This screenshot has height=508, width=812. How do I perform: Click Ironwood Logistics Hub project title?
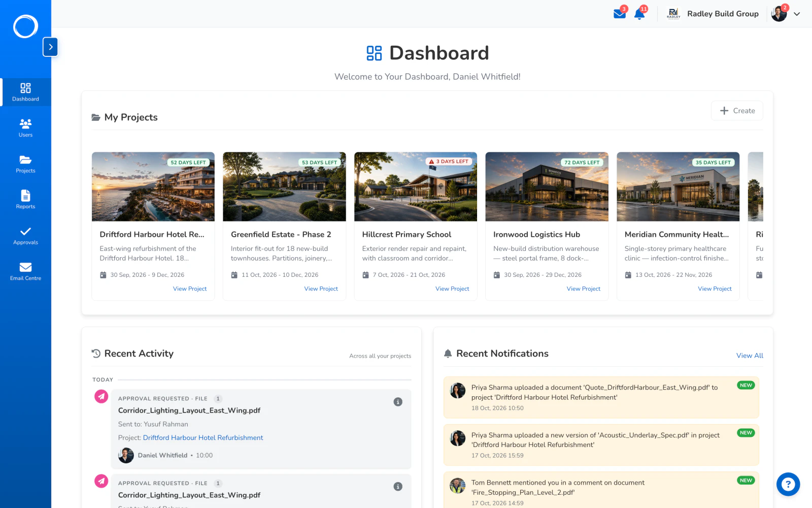coord(536,235)
